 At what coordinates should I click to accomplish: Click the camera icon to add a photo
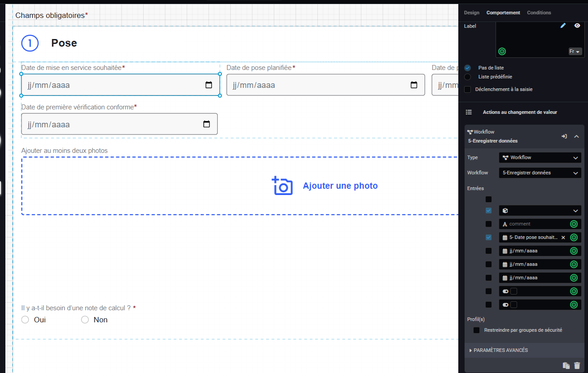pos(282,186)
